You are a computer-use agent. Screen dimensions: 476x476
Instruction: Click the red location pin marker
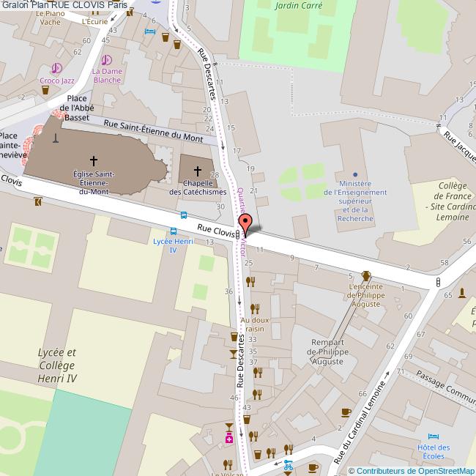245,225
